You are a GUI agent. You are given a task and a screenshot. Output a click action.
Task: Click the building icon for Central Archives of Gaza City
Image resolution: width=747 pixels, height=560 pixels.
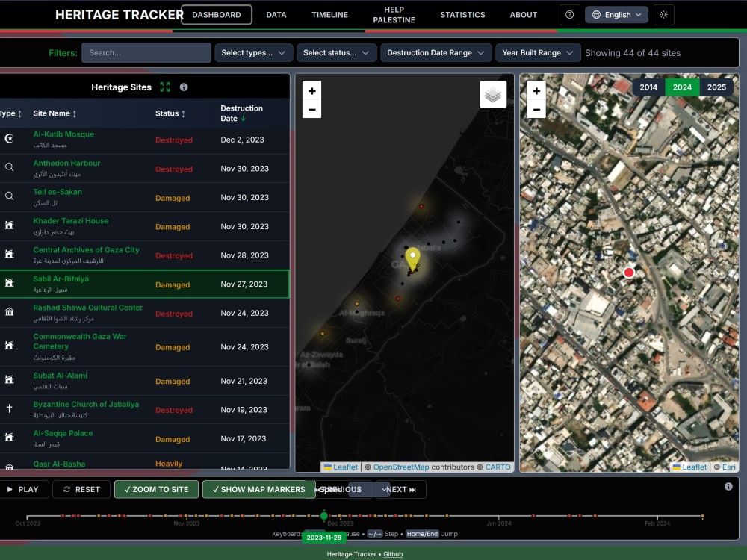coord(9,255)
